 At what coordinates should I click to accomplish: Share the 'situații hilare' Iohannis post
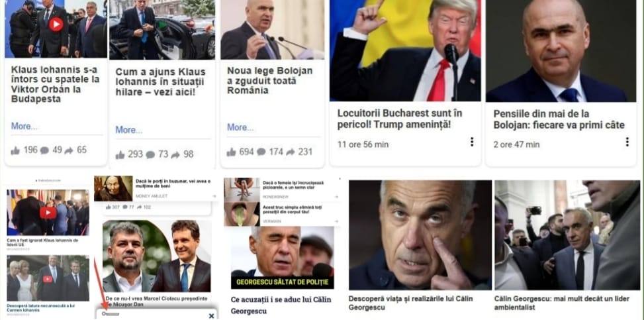click(175, 155)
